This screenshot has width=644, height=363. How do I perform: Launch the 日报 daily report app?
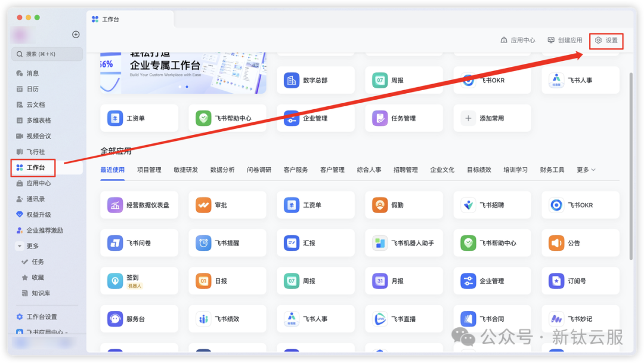pos(228,281)
